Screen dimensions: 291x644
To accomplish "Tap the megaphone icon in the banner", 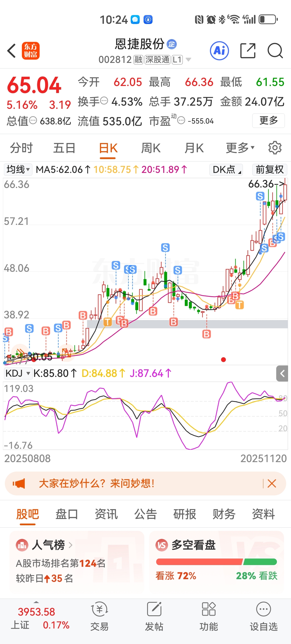I will tap(19, 483).
